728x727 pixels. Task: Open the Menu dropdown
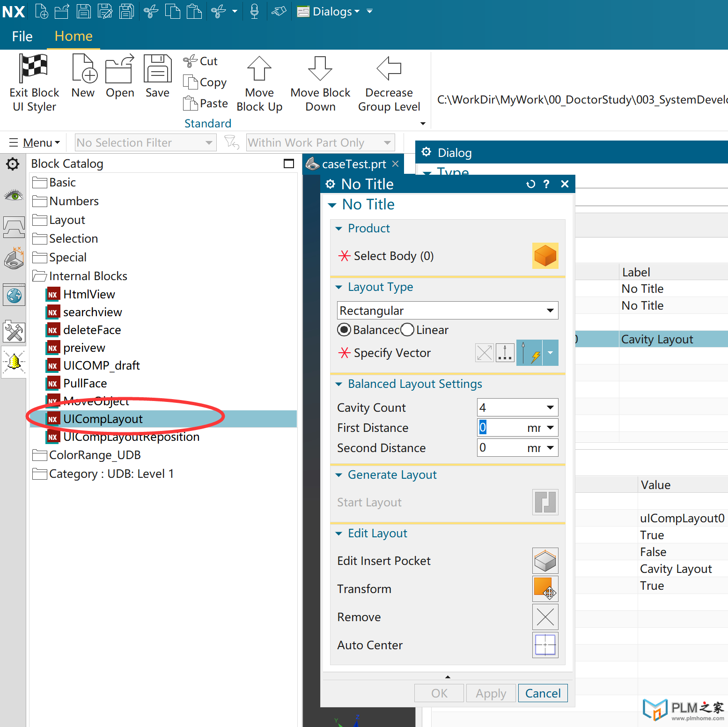35,142
